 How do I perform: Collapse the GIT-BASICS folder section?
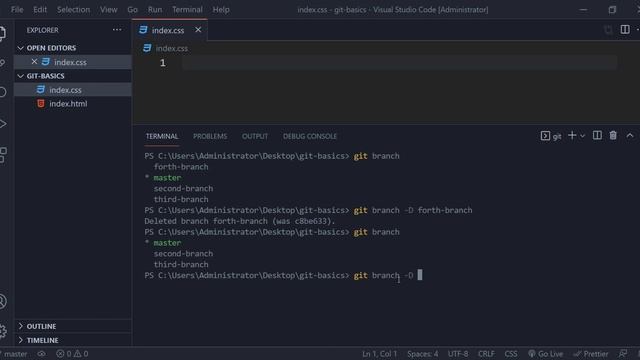point(21,76)
